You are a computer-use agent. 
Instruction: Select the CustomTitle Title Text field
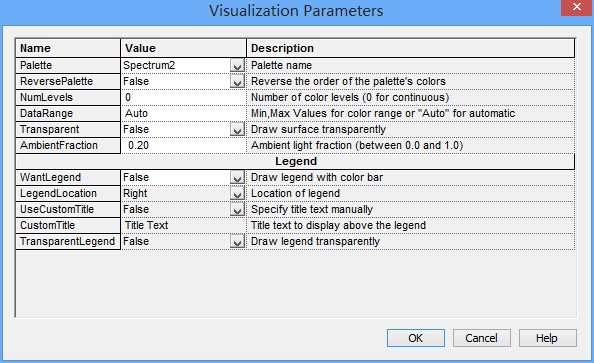(x=183, y=225)
